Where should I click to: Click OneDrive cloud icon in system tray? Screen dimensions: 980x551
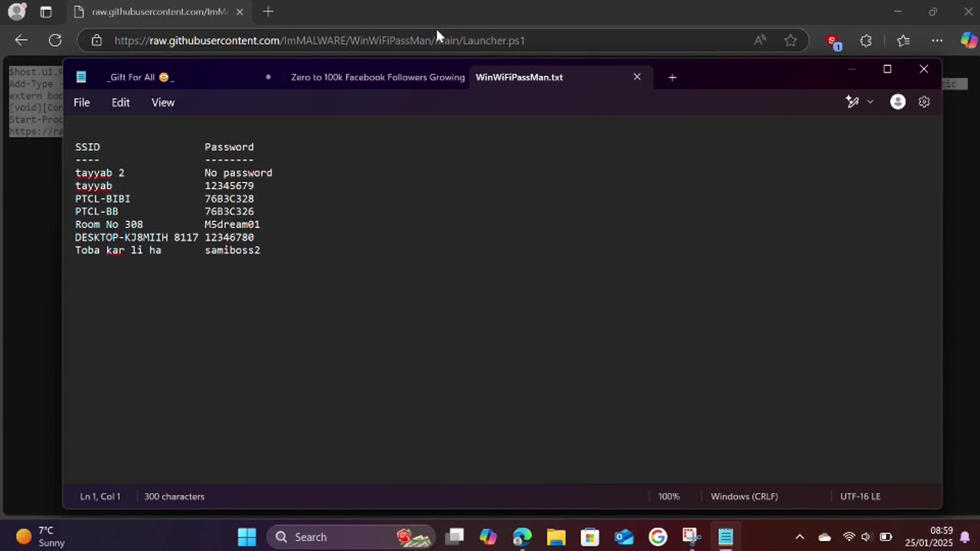825,536
